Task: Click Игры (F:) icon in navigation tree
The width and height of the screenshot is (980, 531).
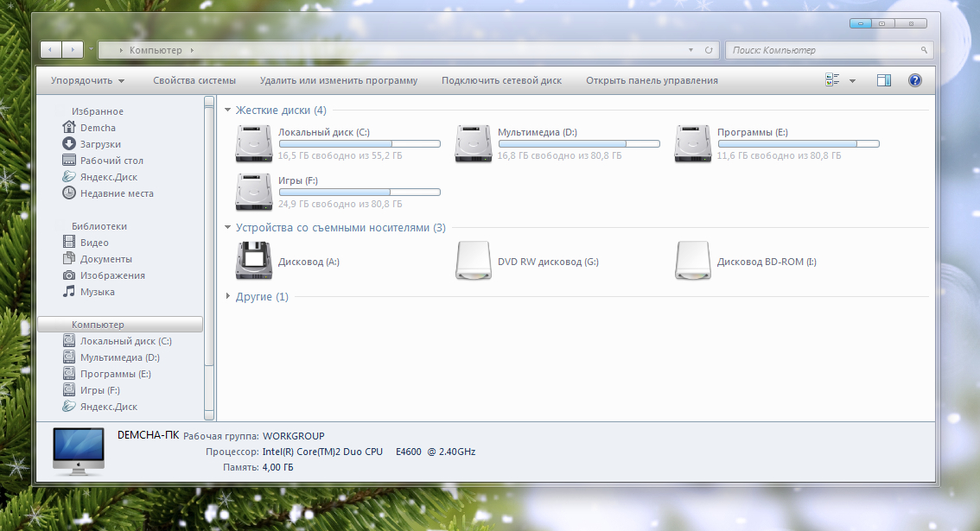Action: click(69, 389)
